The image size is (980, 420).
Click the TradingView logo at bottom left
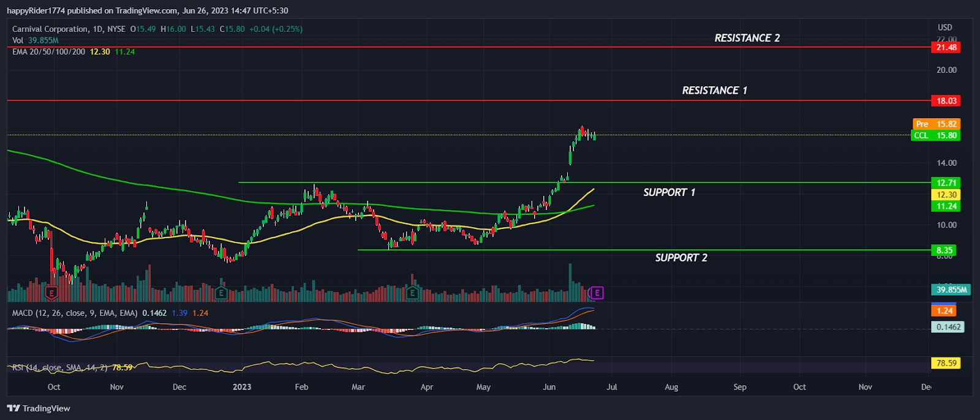pyautogui.click(x=39, y=408)
